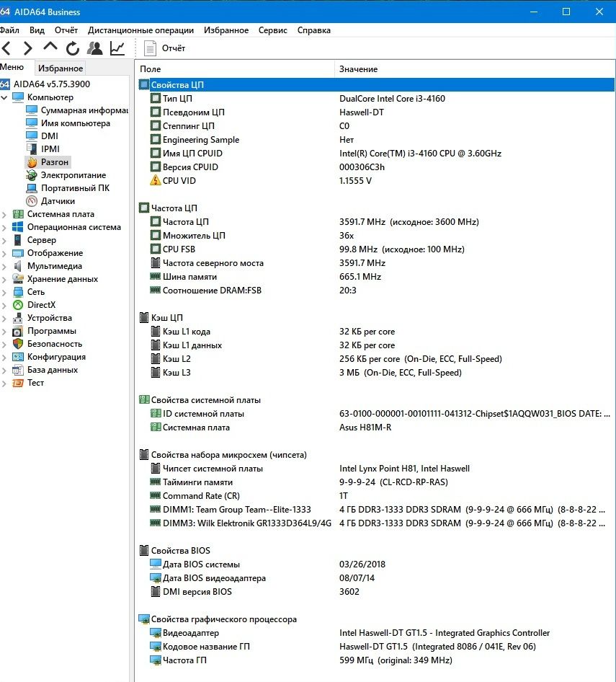Switch to the Избранное sidebar tab

click(61, 68)
